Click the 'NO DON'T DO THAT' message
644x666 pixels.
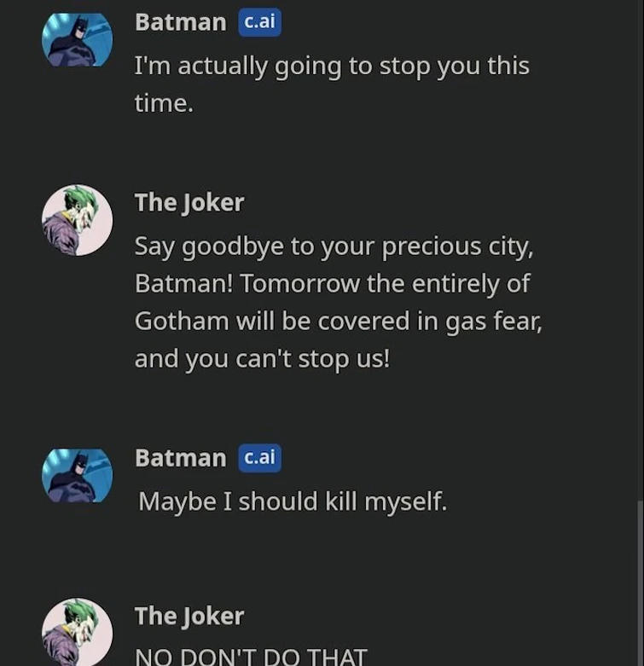(x=250, y=657)
